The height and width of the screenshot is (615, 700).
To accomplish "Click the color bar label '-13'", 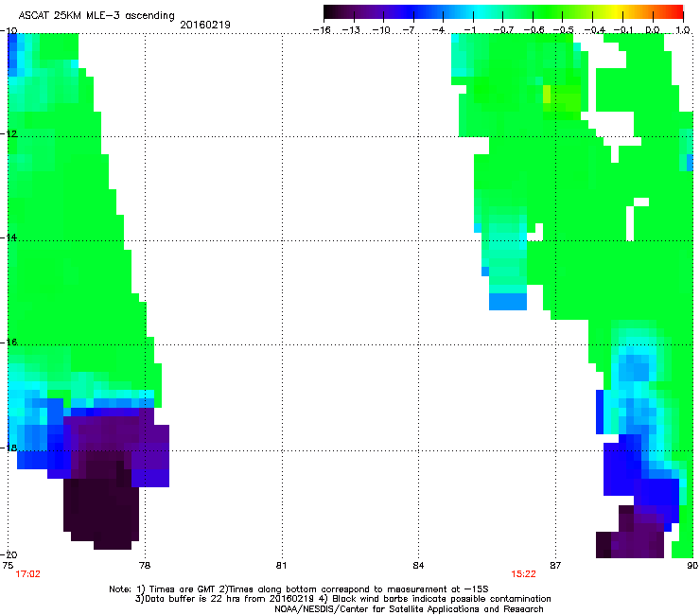I will pyautogui.click(x=351, y=30).
